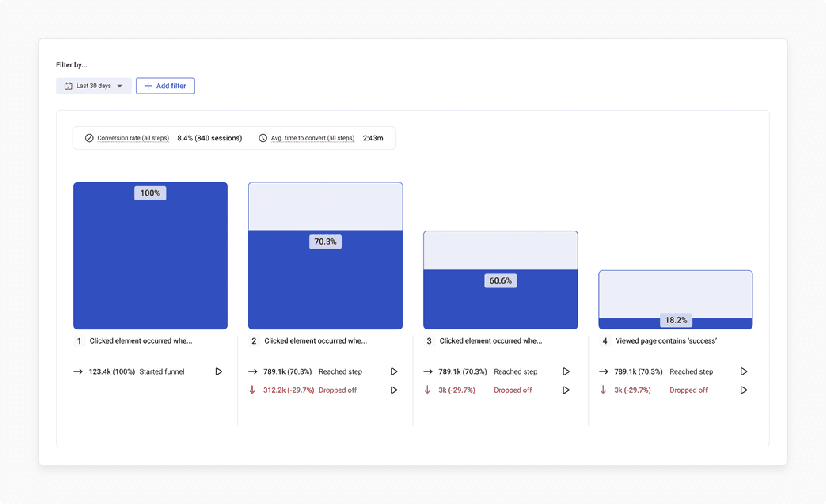Click step 2 Reached step right arrow icon
The image size is (826, 504).
(253, 372)
